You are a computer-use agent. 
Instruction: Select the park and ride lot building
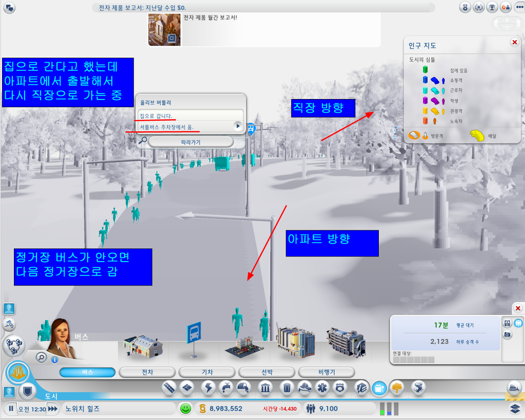coord(245,347)
